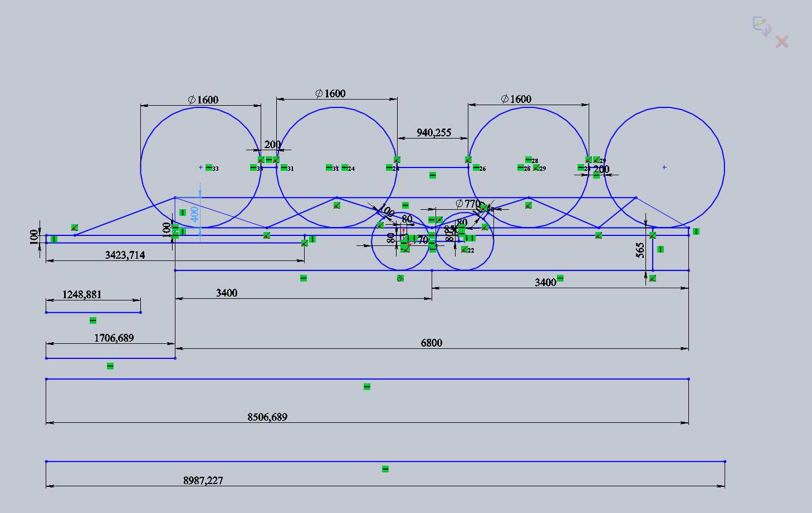Select the 1248,881 dimension
The image size is (812, 513).
pyautogui.click(x=82, y=294)
